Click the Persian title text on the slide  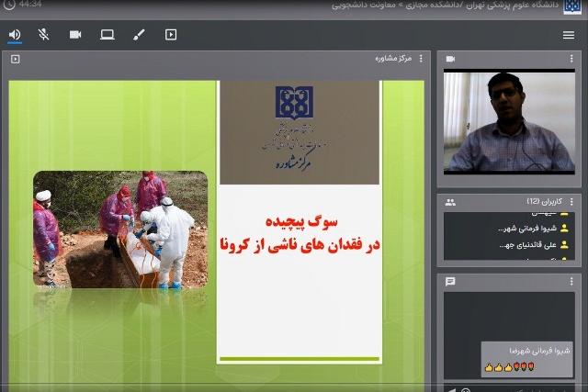(299, 233)
